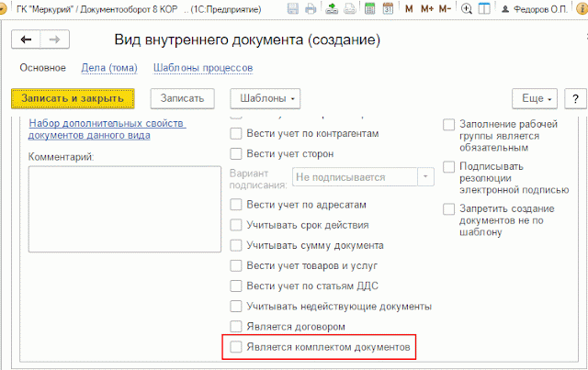
Task: Enable Вести учет сторон checkbox
Action: click(235, 153)
